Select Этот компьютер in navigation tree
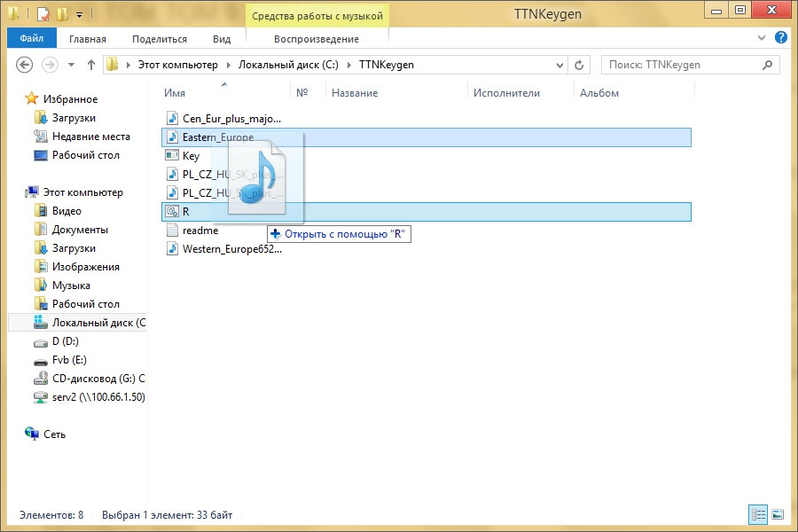The image size is (798, 532). tap(83, 192)
